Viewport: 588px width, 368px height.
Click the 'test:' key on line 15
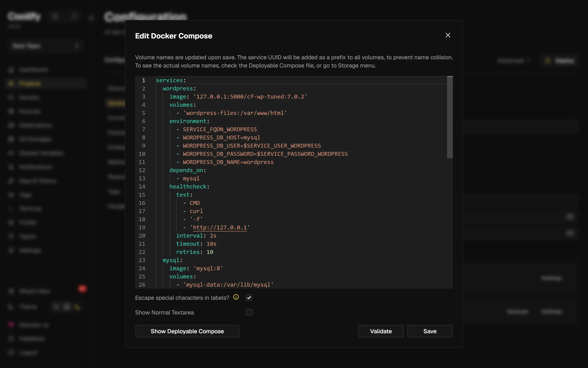click(184, 195)
